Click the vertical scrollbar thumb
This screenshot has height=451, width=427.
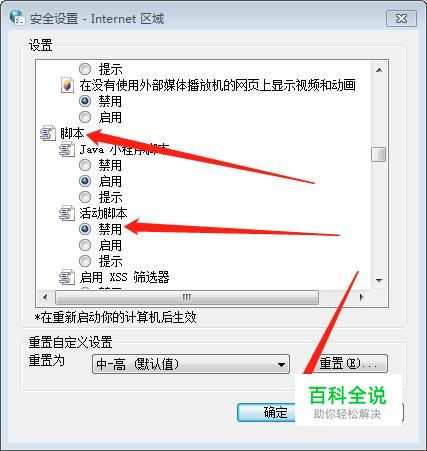pos(379,154)
